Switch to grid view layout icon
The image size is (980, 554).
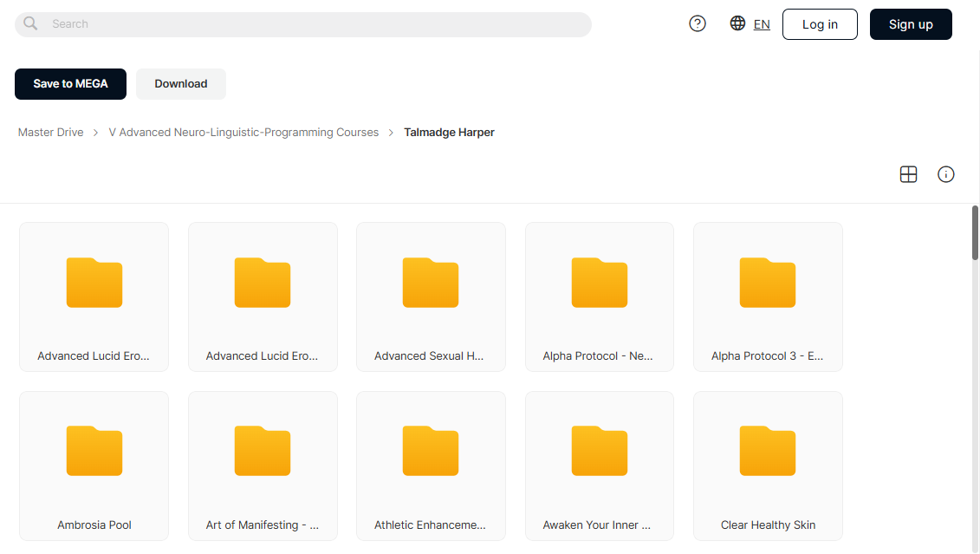pyautogui.click(x=908, y=174)
